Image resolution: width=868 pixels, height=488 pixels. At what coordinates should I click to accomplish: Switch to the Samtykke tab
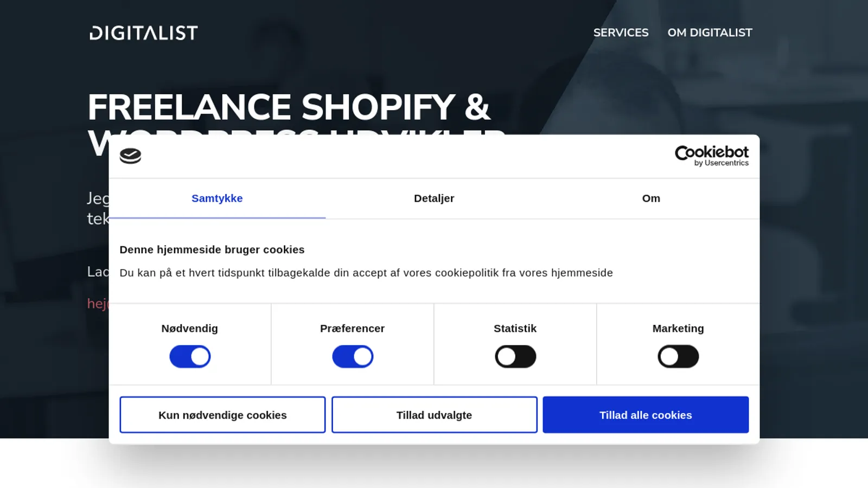point(217,198)
